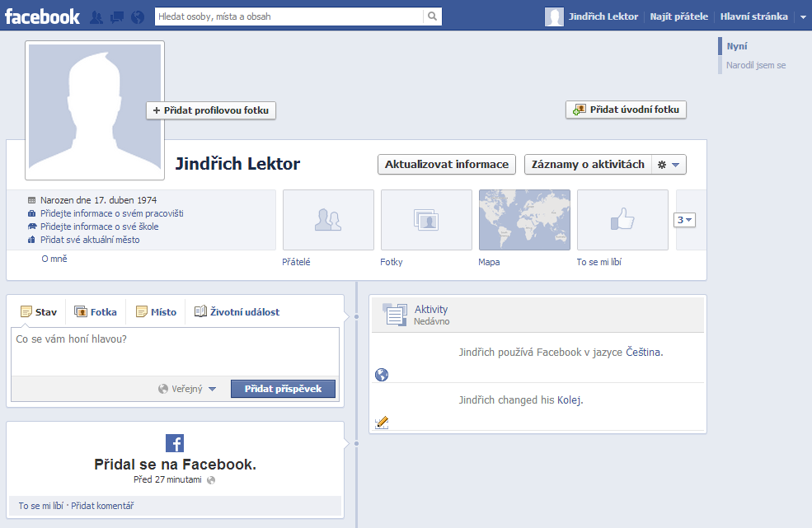Open the O mně link

pyautogui.click(x=54, y=259)
